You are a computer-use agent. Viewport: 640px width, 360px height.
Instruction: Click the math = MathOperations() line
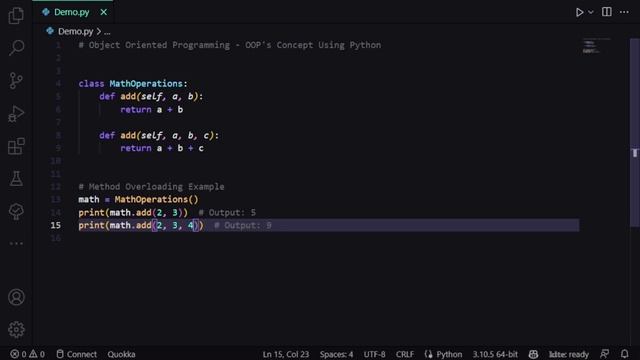tap(138, 200)
